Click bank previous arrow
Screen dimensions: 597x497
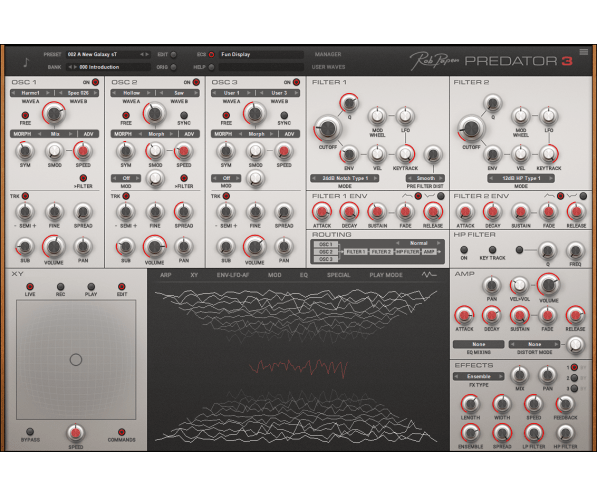click(70, 67)
